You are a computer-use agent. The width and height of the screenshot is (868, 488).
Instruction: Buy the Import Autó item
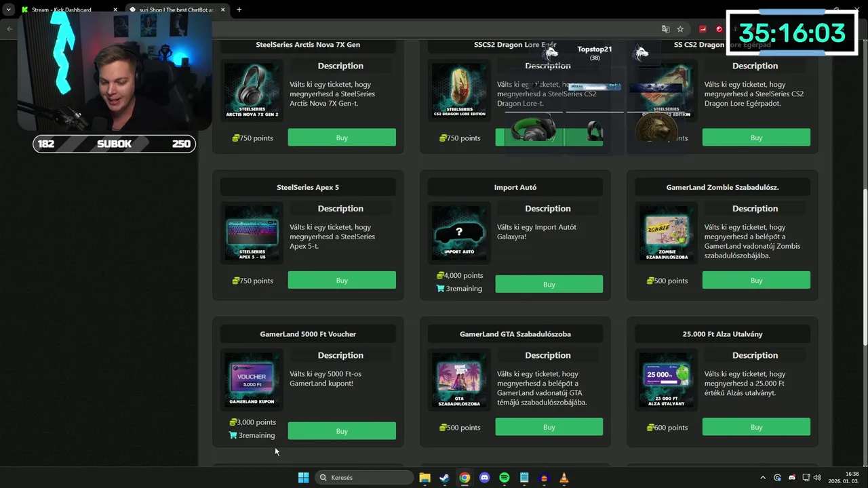coord(549,284)
